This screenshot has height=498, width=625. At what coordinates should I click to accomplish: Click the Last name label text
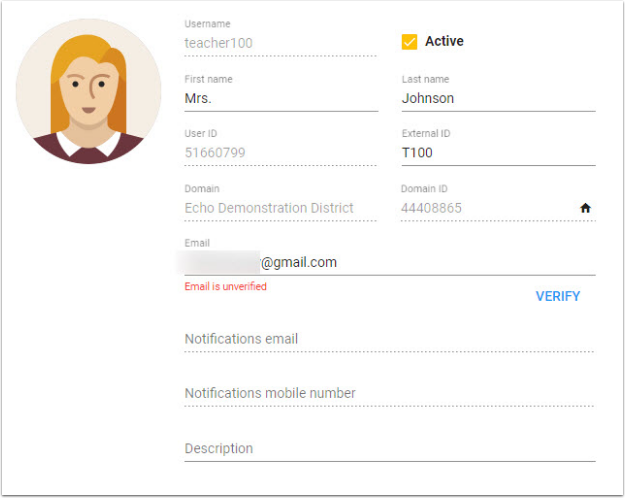(x=425, y=79)
